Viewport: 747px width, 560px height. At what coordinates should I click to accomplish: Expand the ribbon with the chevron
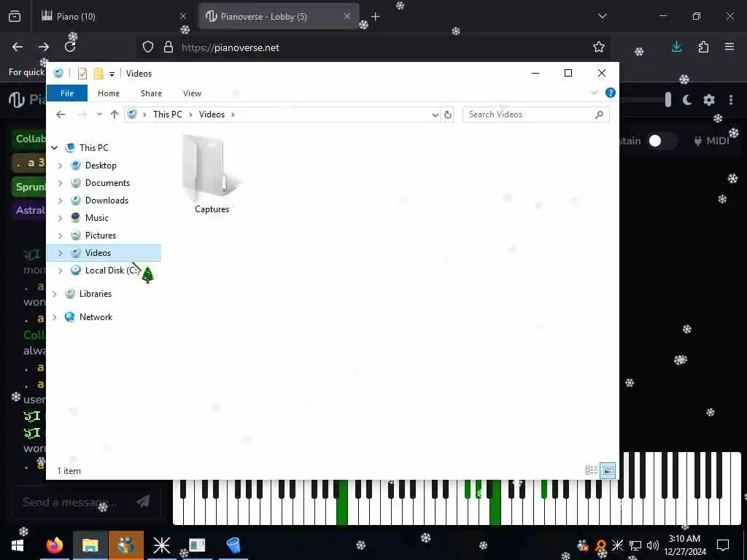click(594, 93)
